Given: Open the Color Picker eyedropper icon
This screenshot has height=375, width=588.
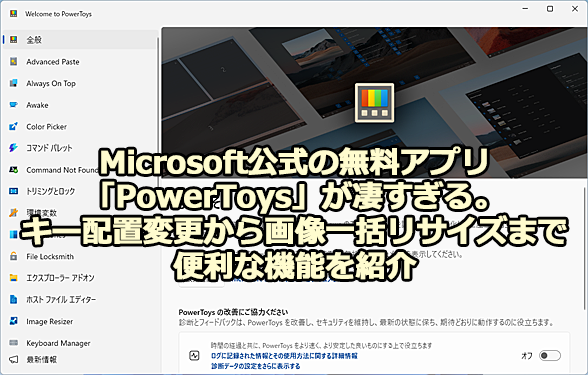Looking at the screenshot, I should click(x=14, y=126).
